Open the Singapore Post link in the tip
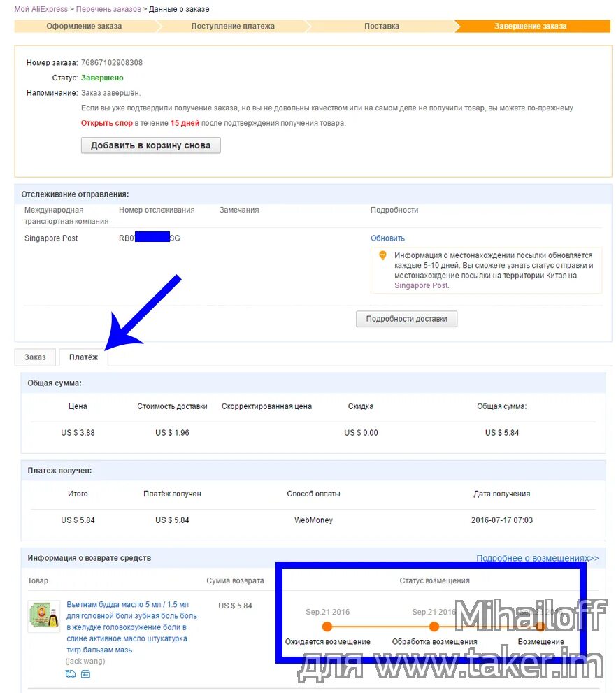 pos(421,285)
